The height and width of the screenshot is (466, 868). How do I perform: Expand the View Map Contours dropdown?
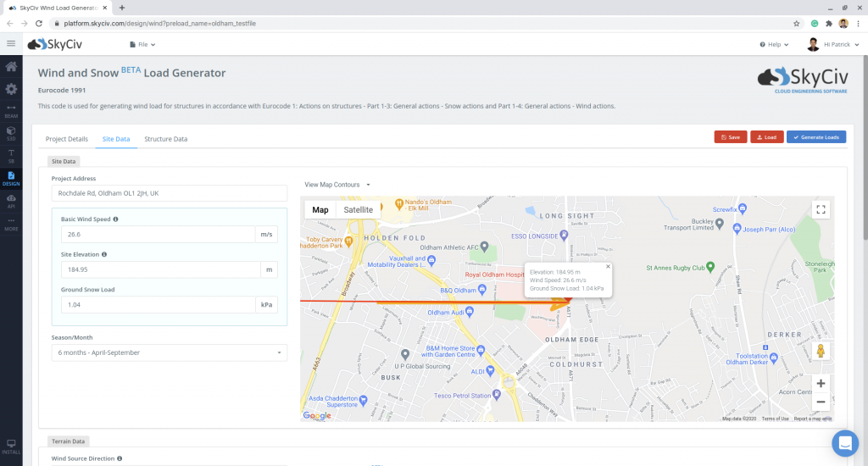coord(337,184)
